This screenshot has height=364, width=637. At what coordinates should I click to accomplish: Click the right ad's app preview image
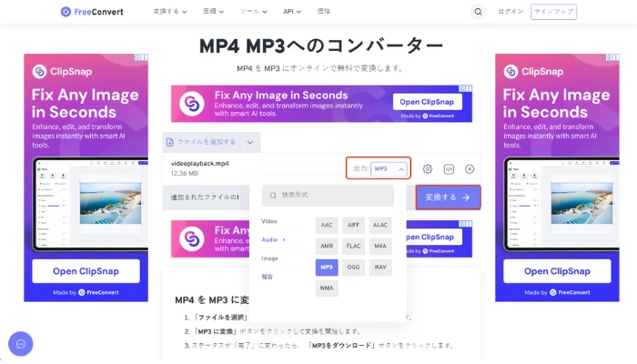[561, 204]
